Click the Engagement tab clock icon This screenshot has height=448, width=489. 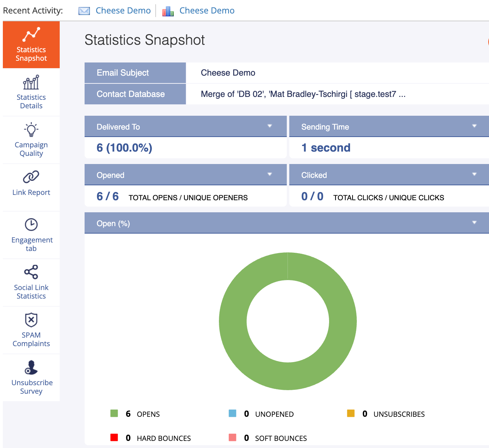[31, 225]
